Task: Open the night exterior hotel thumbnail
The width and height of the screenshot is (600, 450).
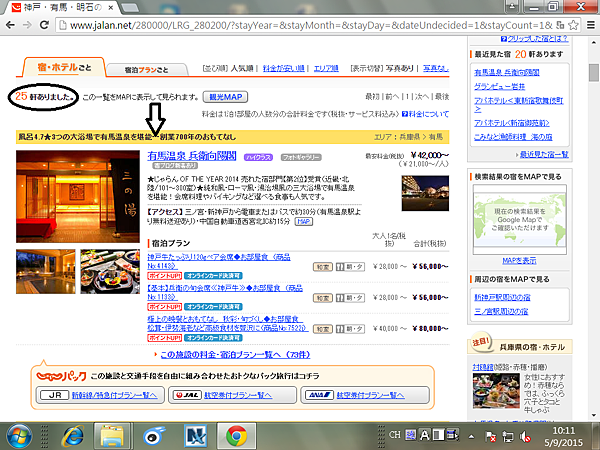Action: (425, 193)
